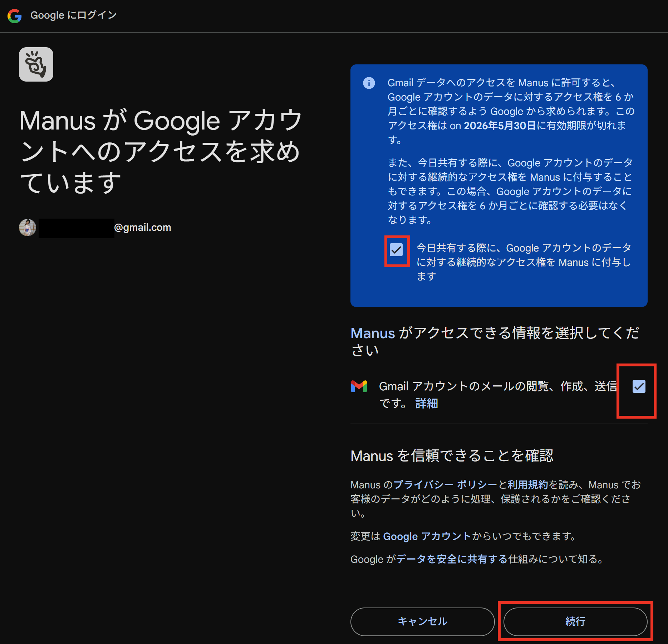This screenshot has height=644, width=668.
Task: Click the Manus を信頼できることを確認 heading
Action: tap(452, 456)
